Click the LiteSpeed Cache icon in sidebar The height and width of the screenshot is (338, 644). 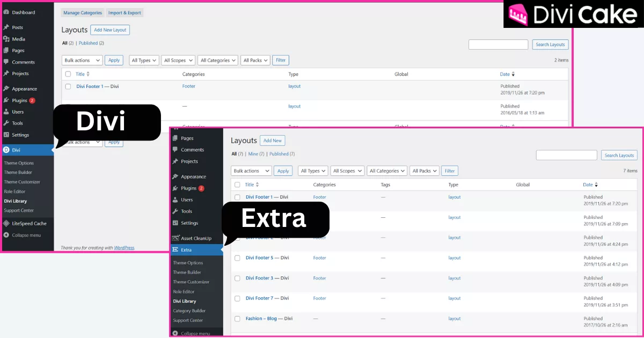tap(6, 223)
